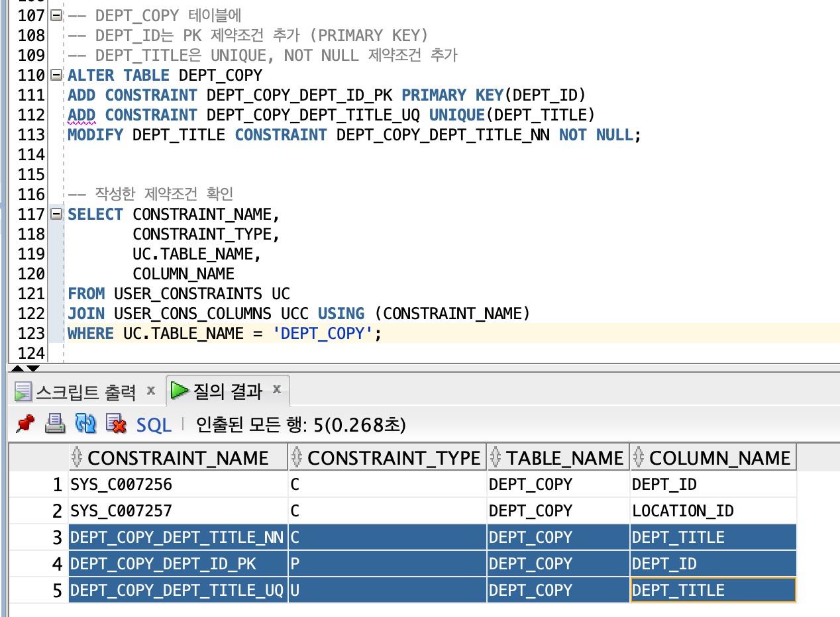Viewport: 840px width, 617px height.
Task: Sort by the TABLE_NAME column header
Action: [558, 458]
